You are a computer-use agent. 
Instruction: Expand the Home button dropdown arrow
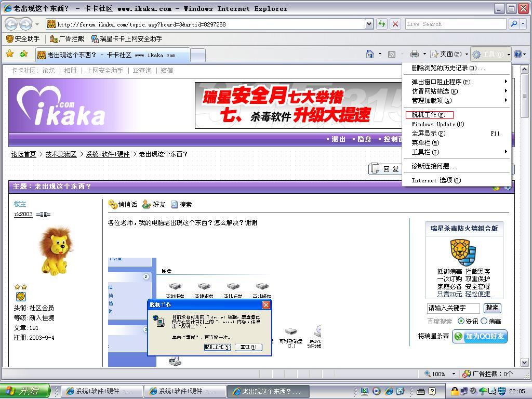click(x=380, y=54)
